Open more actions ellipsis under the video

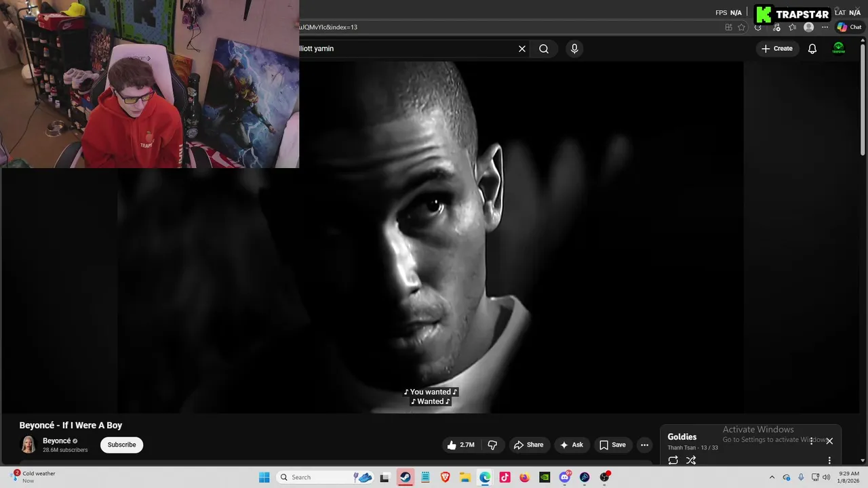click(644, 445)
